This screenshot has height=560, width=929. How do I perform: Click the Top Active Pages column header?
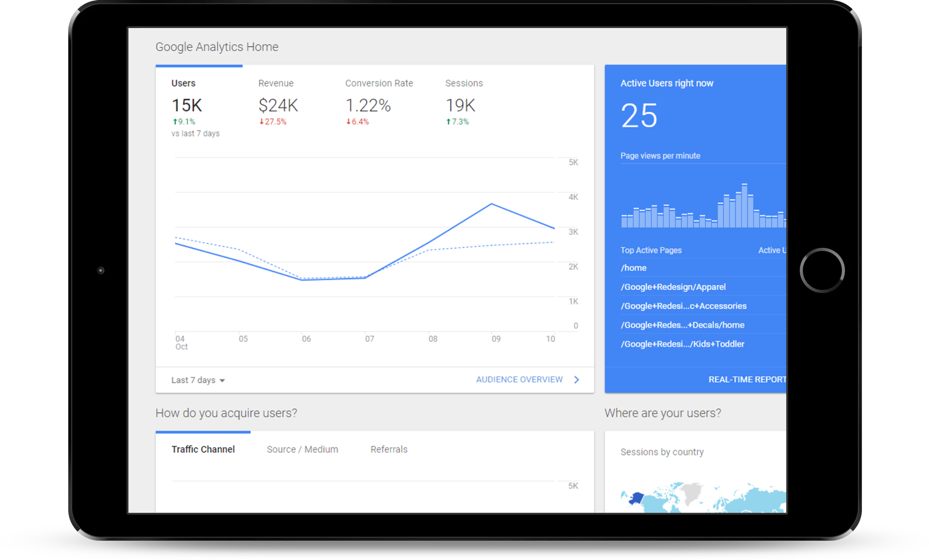tap(651, 250)
